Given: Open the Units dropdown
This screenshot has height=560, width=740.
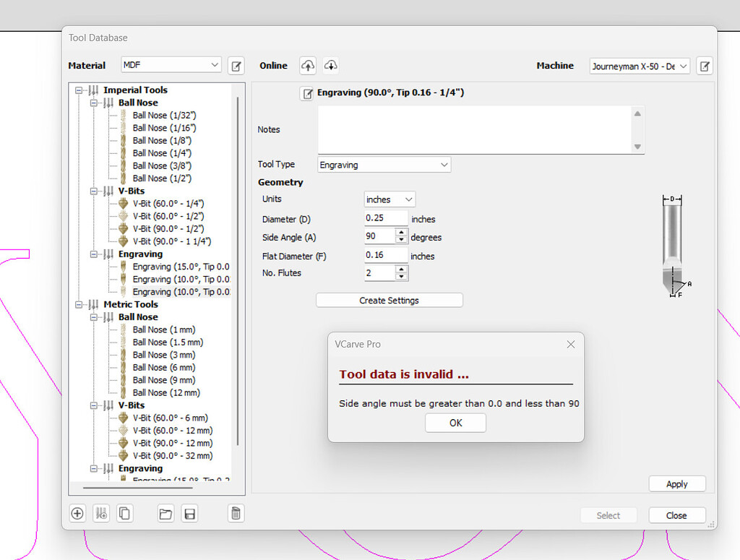Looking at the screenshot, I should (x=389, y=199).
